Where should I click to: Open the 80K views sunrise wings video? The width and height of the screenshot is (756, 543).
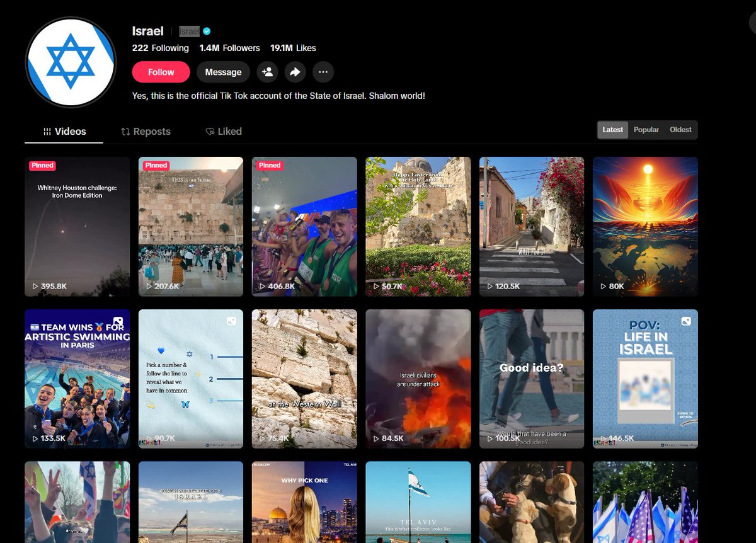[x=645, y=226]
